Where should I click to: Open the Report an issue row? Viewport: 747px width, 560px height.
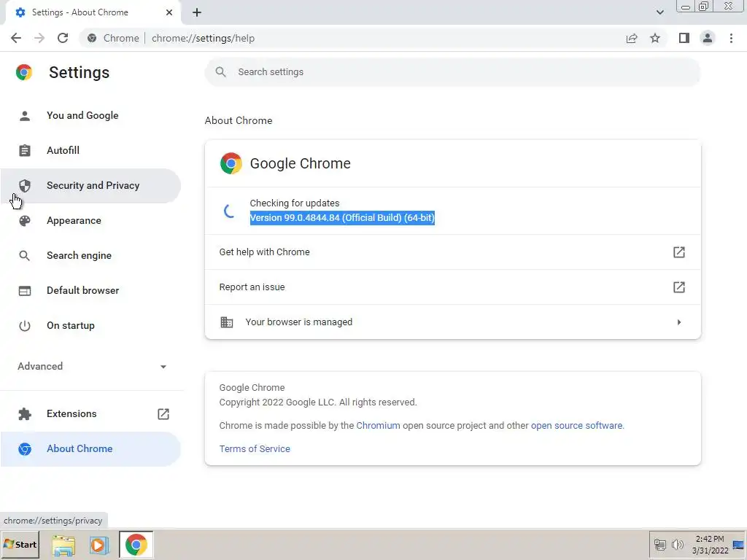click(452, 287)
